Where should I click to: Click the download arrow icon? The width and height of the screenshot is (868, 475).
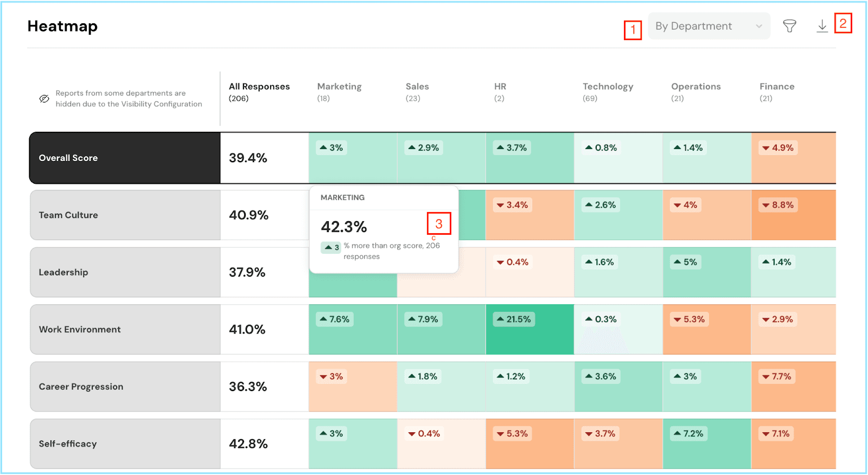point(822,26)
